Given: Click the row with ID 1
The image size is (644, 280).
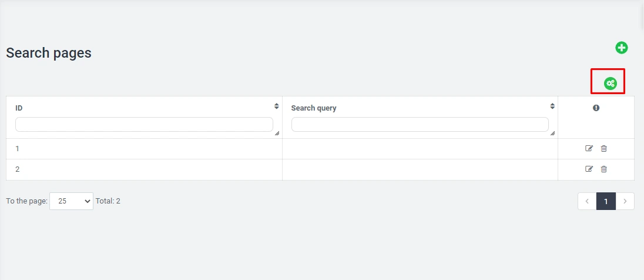Looking at the screenshot, I should tap(144, 149).
